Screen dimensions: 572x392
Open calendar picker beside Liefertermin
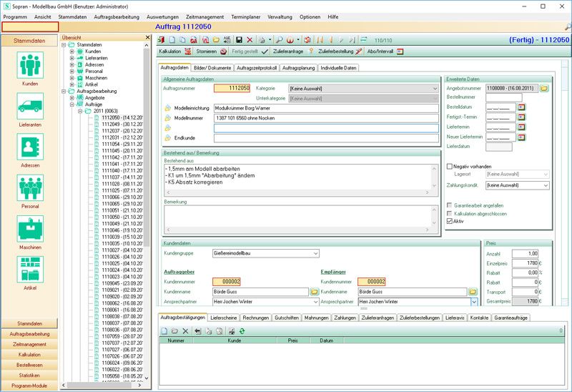522,127
